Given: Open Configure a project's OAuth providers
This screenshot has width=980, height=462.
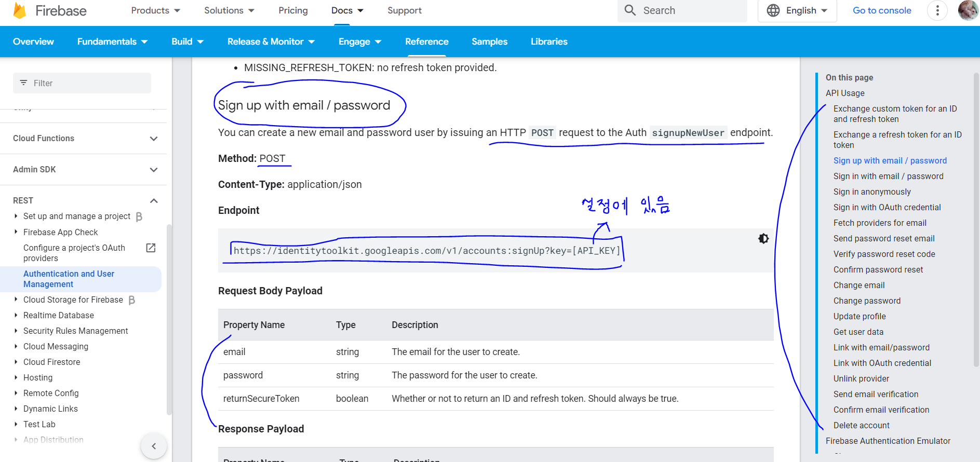Looking at the screenshot, I should tap(74, 253).
